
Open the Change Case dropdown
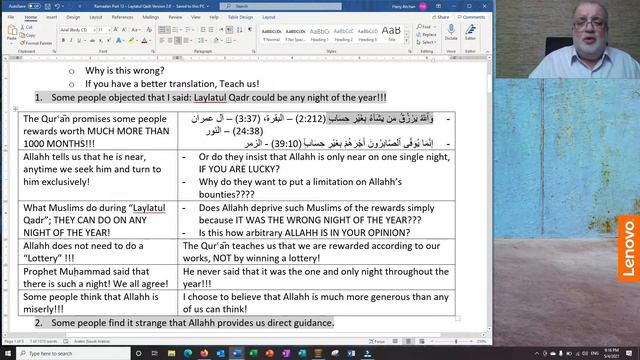click(x=136, y=30)
